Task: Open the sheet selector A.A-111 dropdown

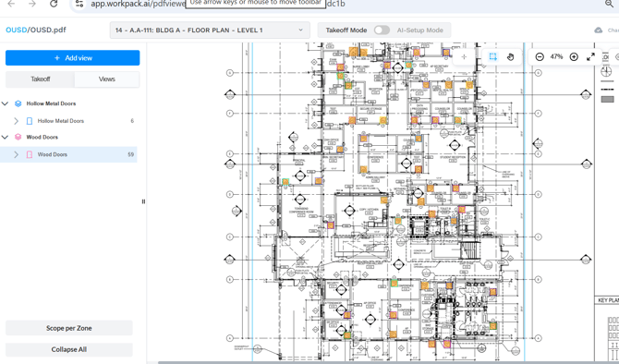Action: tap(210, 30)
